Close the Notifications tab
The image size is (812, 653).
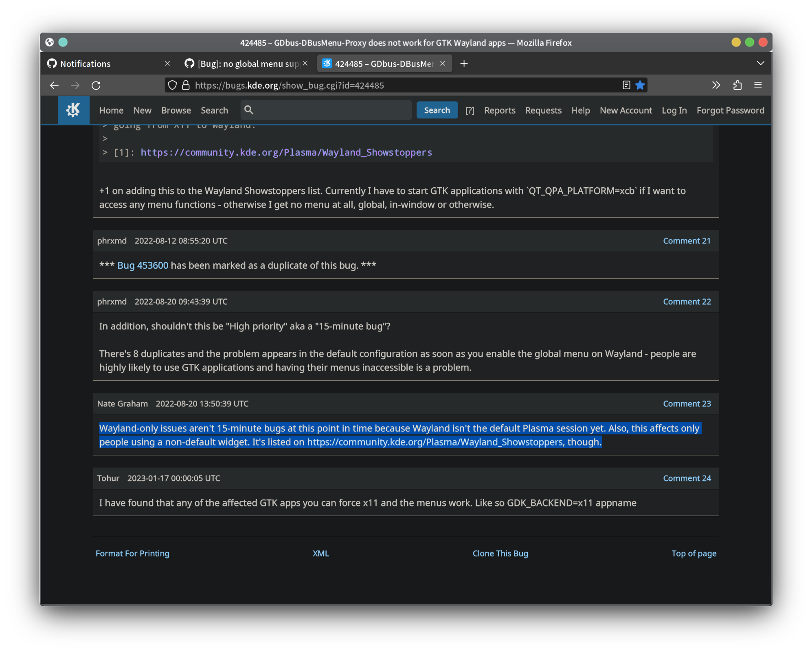point(168,64)
